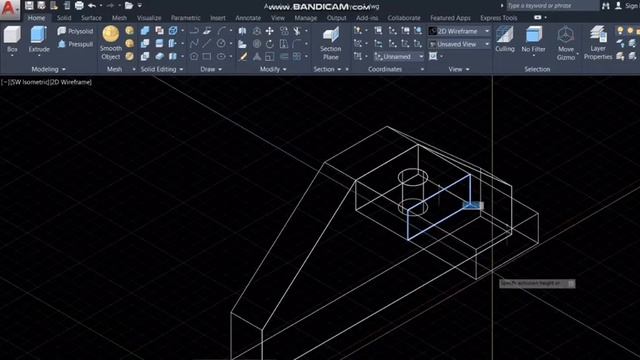Viewport: 640px width, 360px height.
Task: Open the 2D Wireframe visual style dropdown
Action: [x=487, y=31]
